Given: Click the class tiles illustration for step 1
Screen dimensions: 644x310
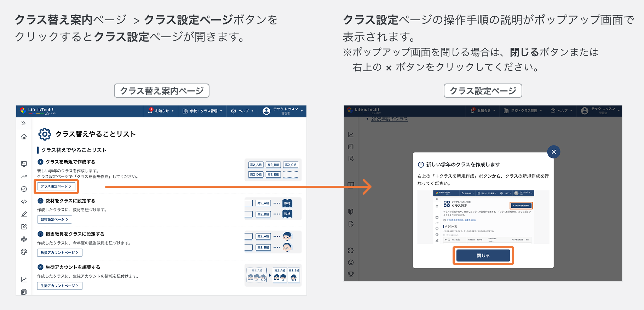Looking at the screenshot, I should tap(273, 170).
